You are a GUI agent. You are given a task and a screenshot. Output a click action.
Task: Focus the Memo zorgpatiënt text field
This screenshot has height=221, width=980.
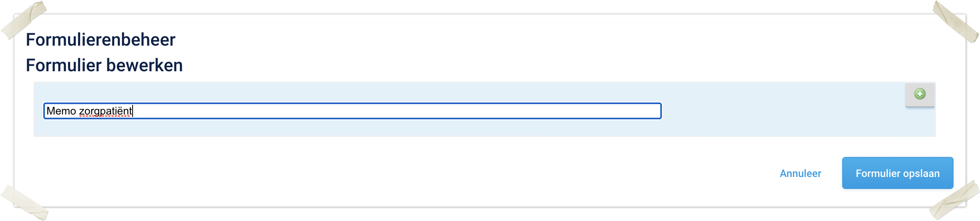(x=352, y=111)
